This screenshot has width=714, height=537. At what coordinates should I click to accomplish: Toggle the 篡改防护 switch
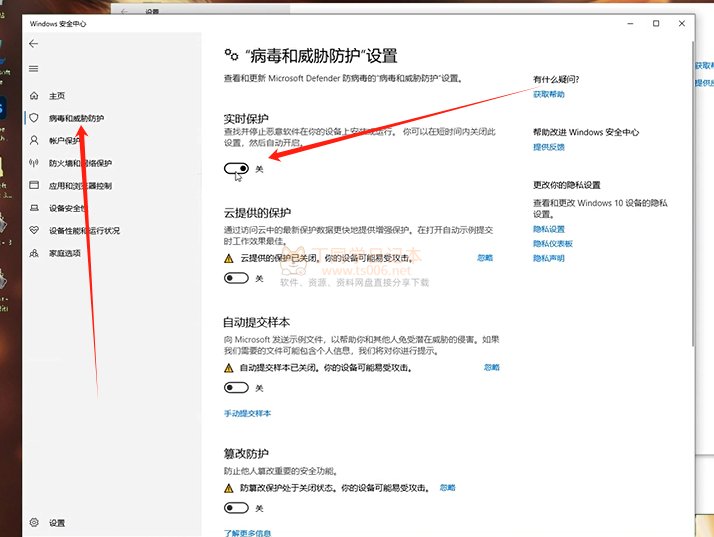point(236,508)
